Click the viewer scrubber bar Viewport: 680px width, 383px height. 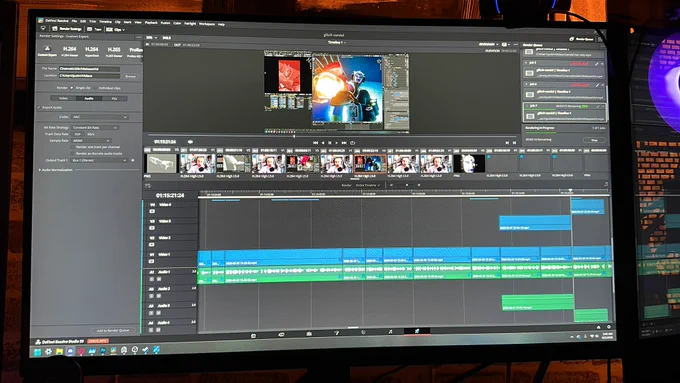(x=331, y=136)
